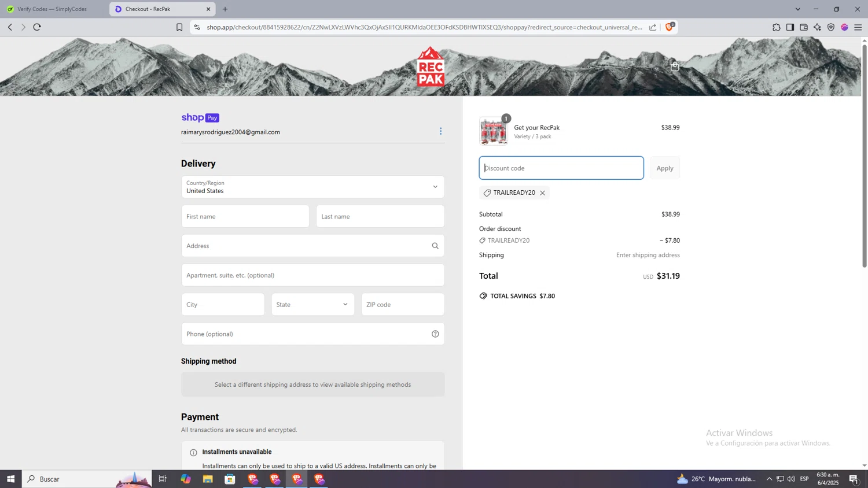Focus the Last name field

(x=380, y=216)
